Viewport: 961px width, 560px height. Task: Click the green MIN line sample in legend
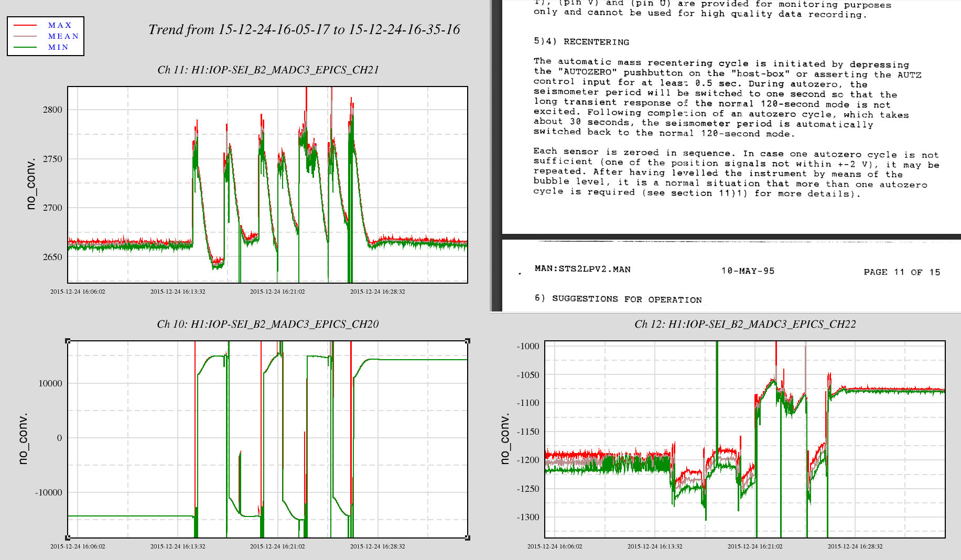25,47
